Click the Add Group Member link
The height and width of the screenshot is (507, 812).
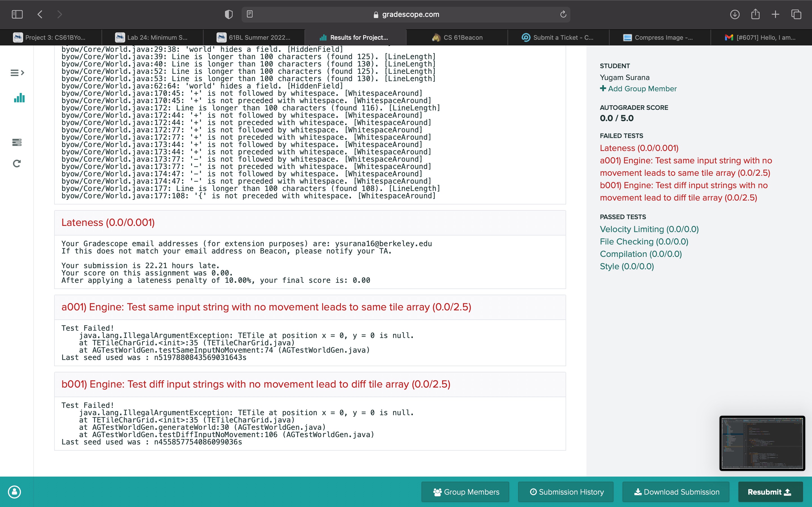point(638,88)
